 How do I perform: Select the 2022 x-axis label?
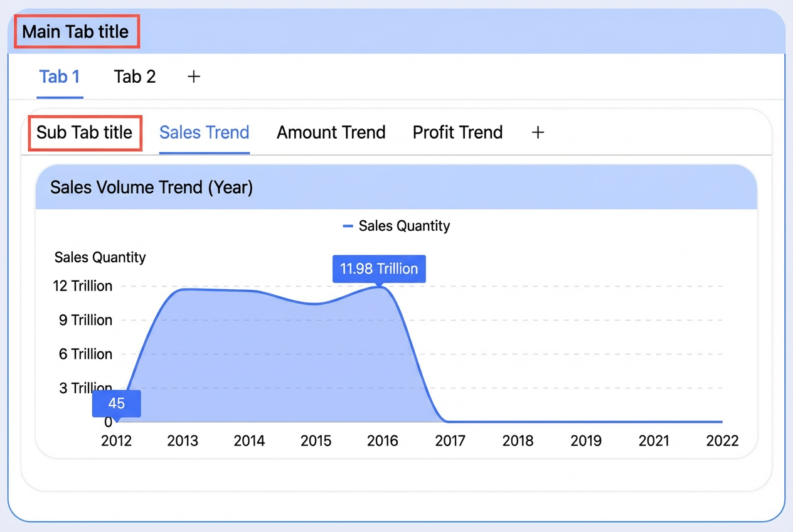pos(723,440)
